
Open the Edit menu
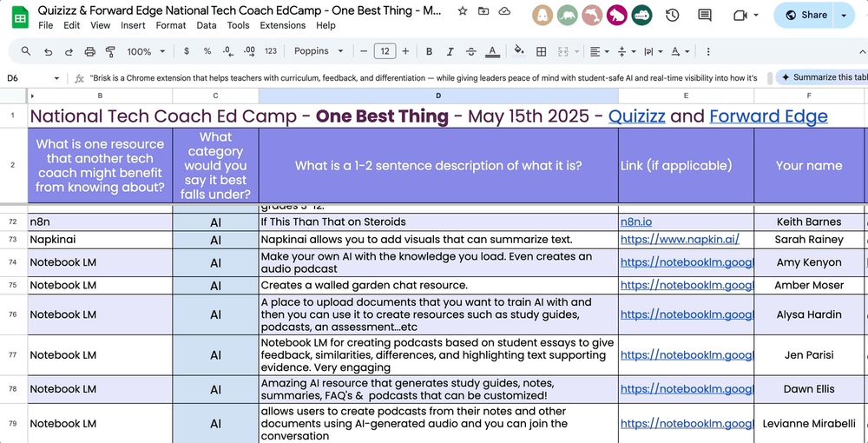point(71,25)
